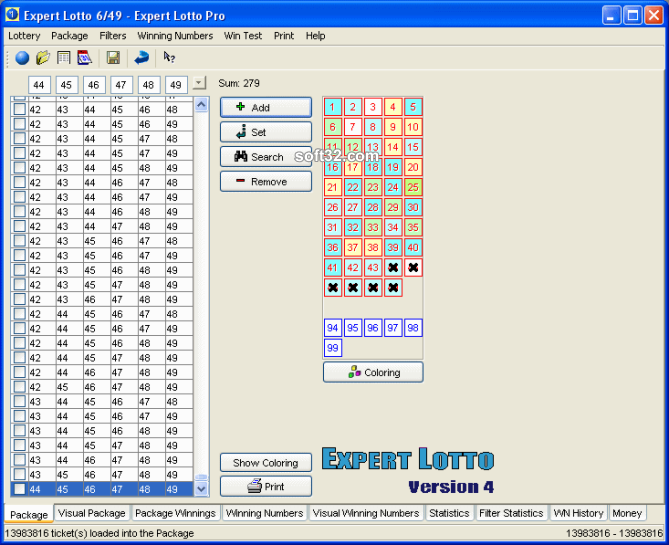Screen dimensions: 669x545
Task: Pick number 40 on the grid
Action: click(413, 247)
